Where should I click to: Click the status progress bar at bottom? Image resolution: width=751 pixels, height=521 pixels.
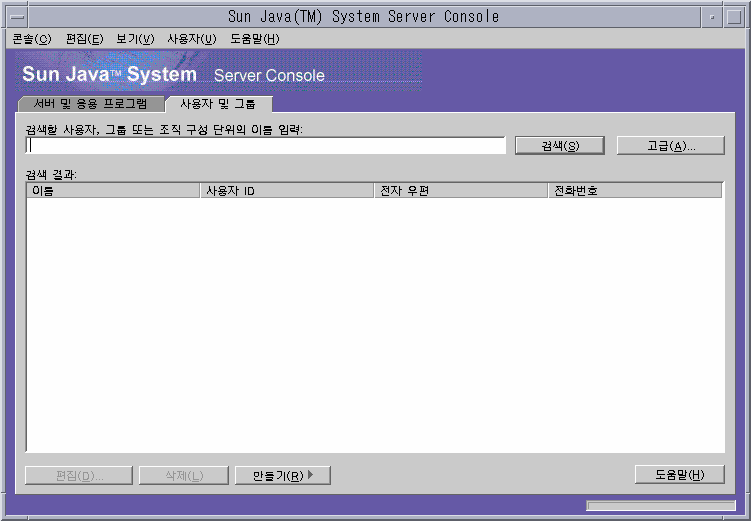(661, 506)
